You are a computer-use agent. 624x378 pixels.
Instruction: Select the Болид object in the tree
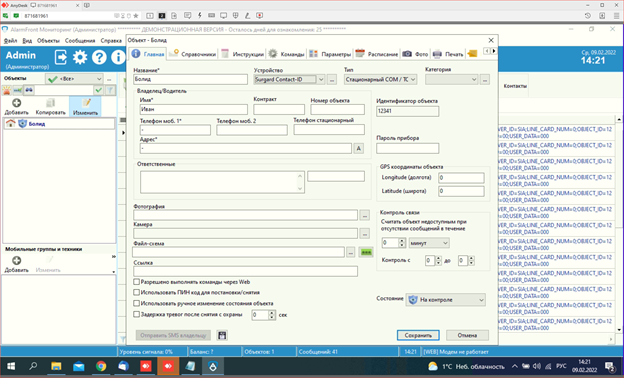click(59, 124)
